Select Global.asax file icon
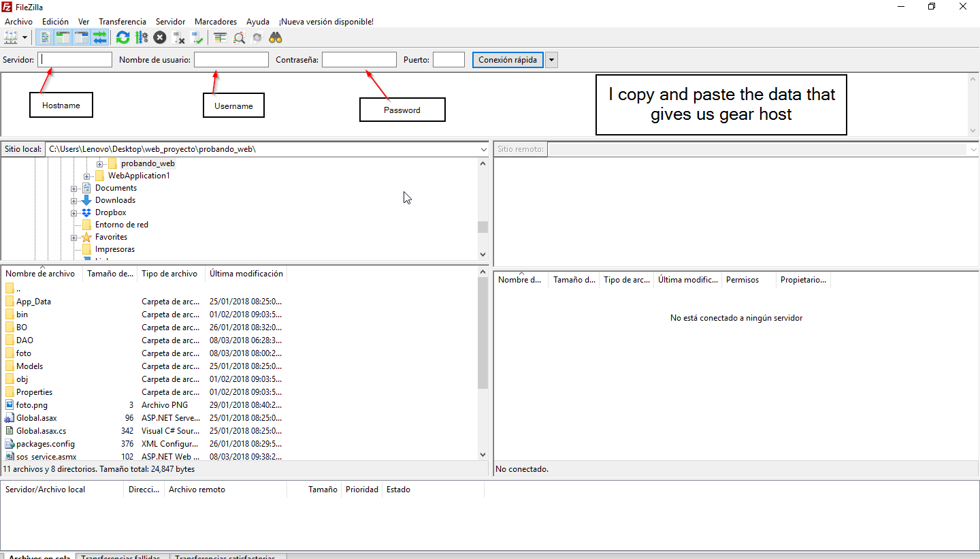The image size is (980, 559). point(10,418)
